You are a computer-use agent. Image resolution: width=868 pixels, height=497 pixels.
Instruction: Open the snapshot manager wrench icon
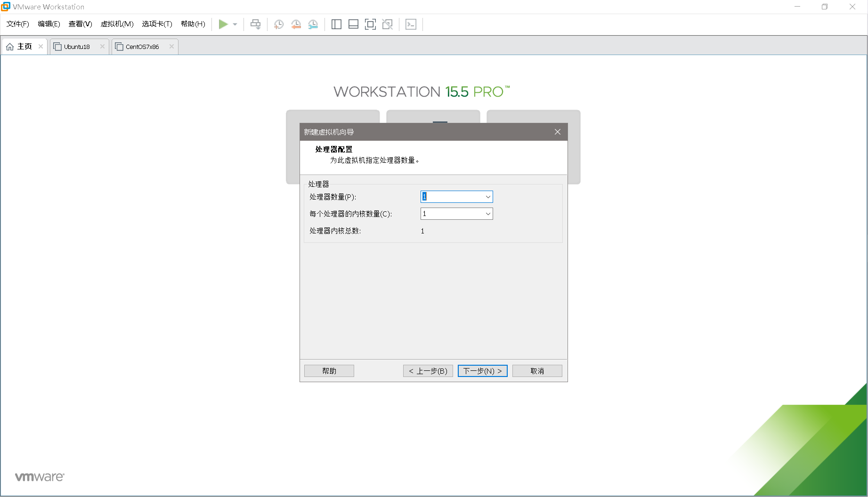coord(313,24)
